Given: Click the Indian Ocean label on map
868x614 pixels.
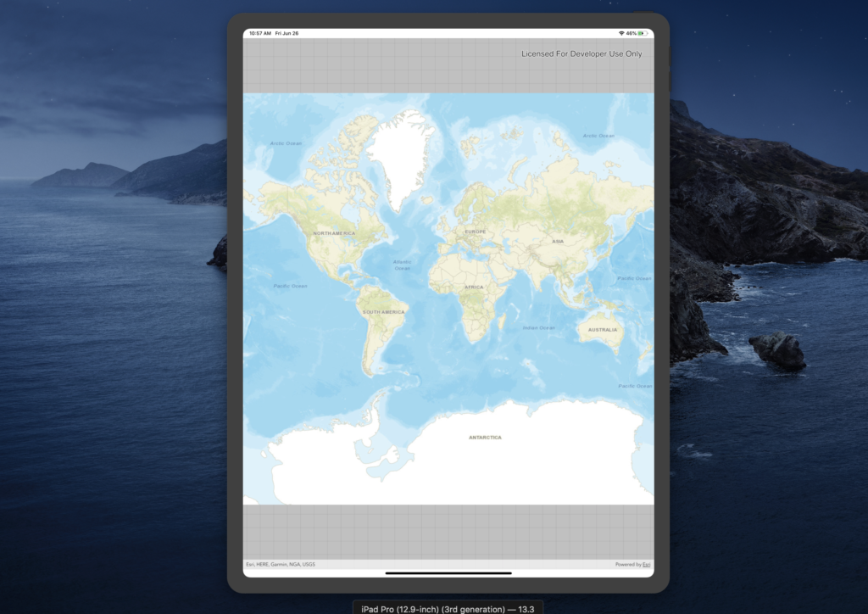Looking at the screenshot, I should 539,327.
